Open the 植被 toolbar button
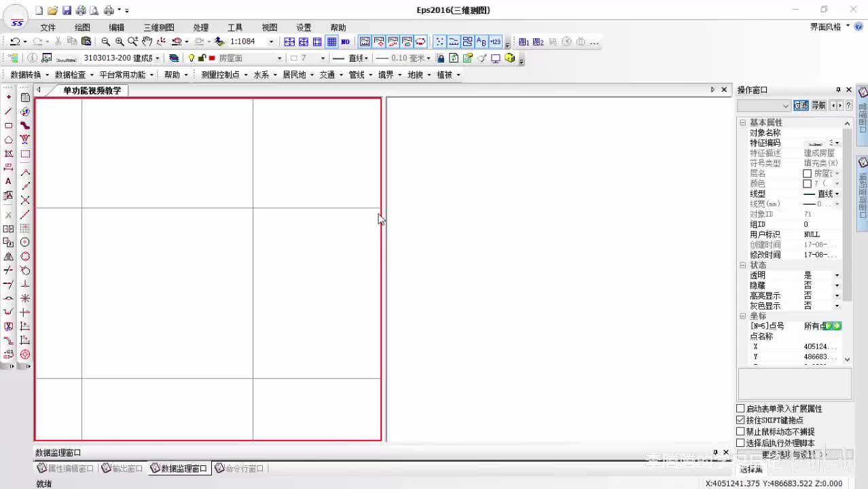 [449, 75]
